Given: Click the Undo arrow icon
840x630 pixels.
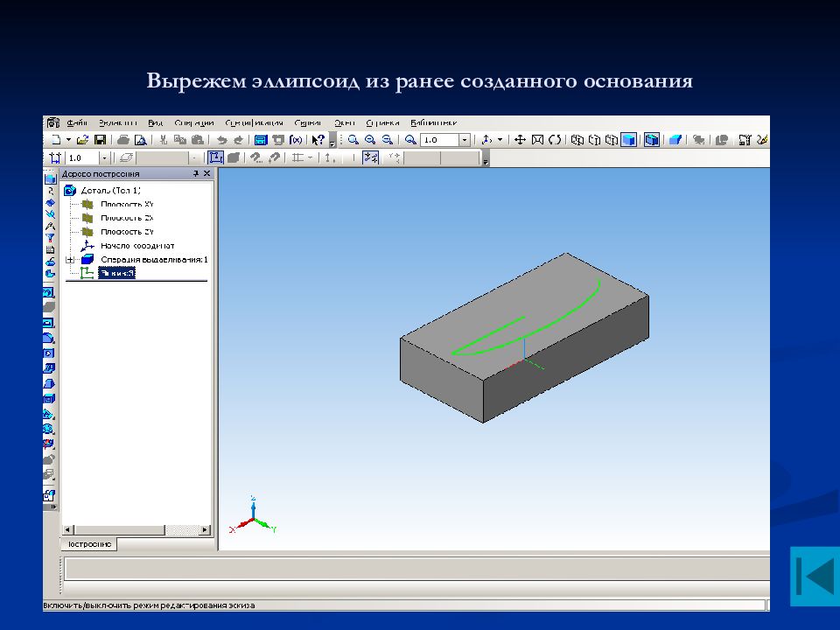Looking at the screenshot, I should pos(221,140).
